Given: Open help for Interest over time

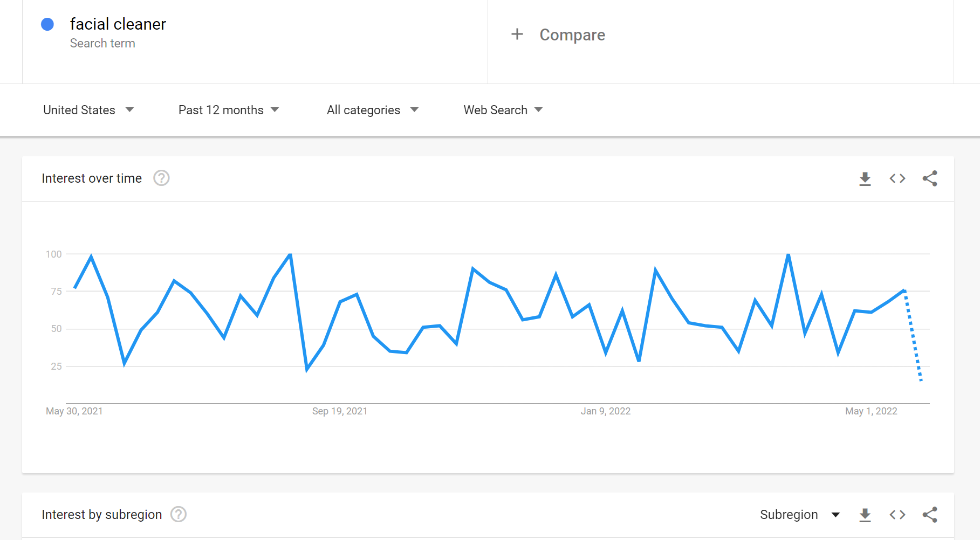Looking at the screenshot, I should tap(161, 178).
